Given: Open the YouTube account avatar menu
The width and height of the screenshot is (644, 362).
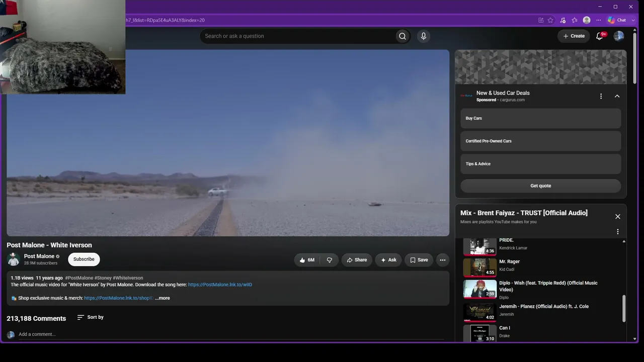Looking at the screenshot, I should [619, 36].
